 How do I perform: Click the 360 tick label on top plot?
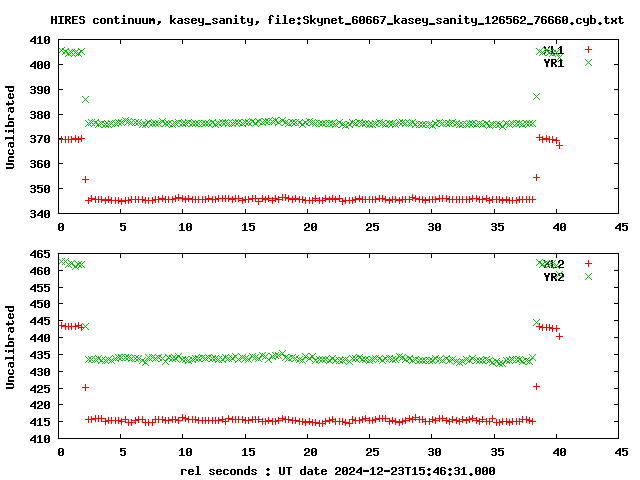(40, 164)
